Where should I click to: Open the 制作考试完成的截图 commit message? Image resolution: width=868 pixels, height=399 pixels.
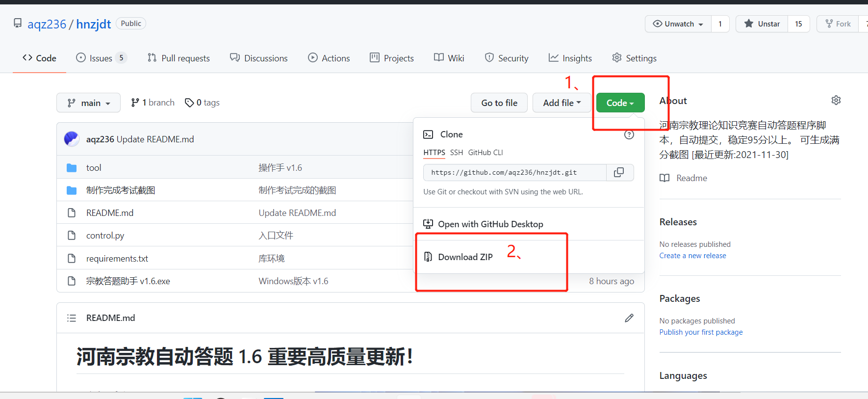click(x=298, y=190)
